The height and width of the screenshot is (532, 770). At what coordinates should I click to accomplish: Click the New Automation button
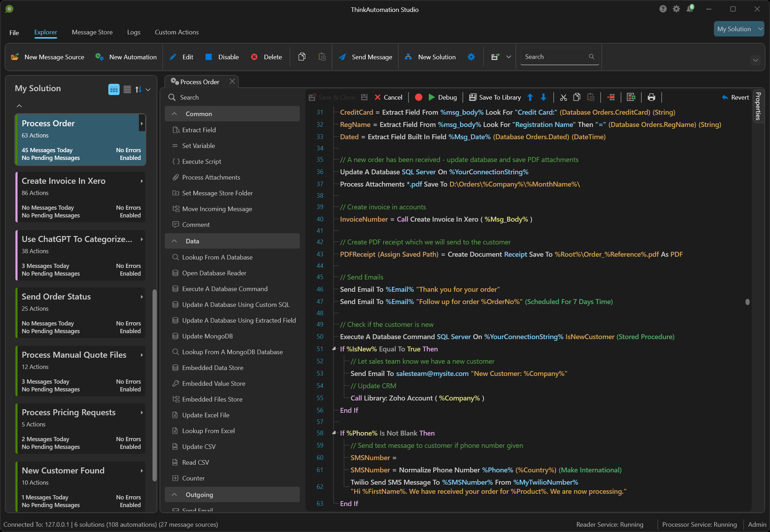[126, 56]
